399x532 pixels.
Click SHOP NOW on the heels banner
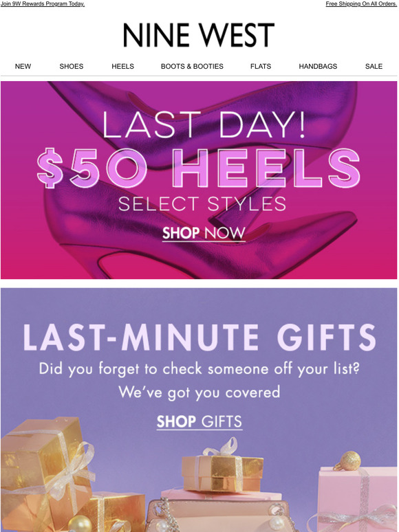click(204, 234)
